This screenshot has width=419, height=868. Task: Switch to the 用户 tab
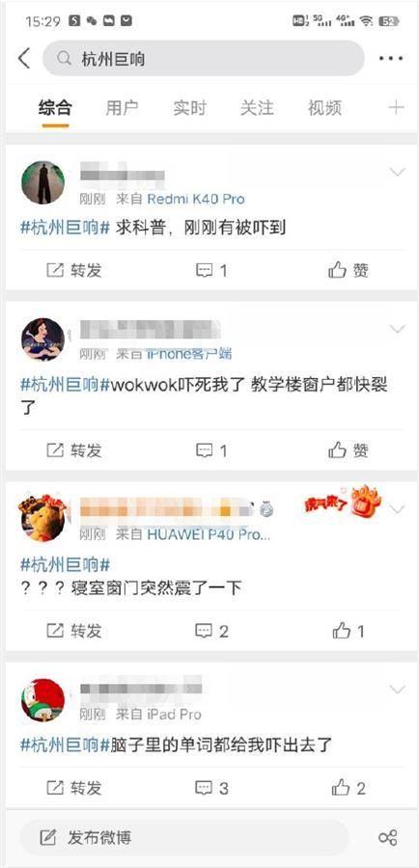[x=122, y=107]
